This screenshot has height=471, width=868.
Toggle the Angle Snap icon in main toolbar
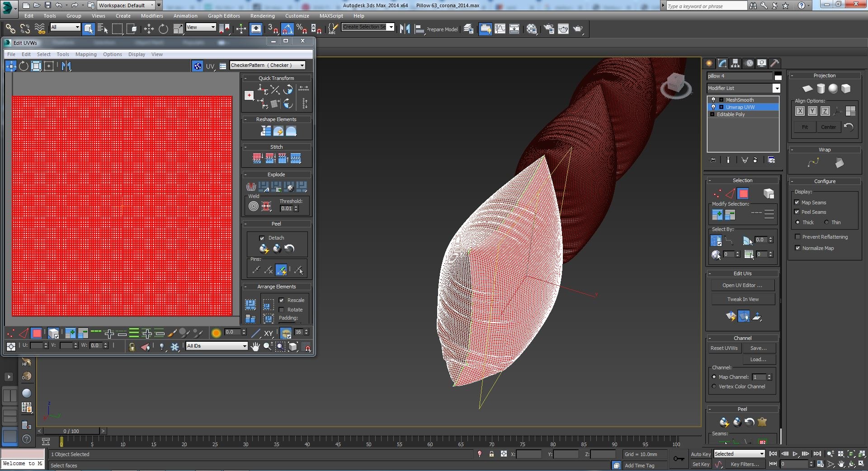click(288, 29)
